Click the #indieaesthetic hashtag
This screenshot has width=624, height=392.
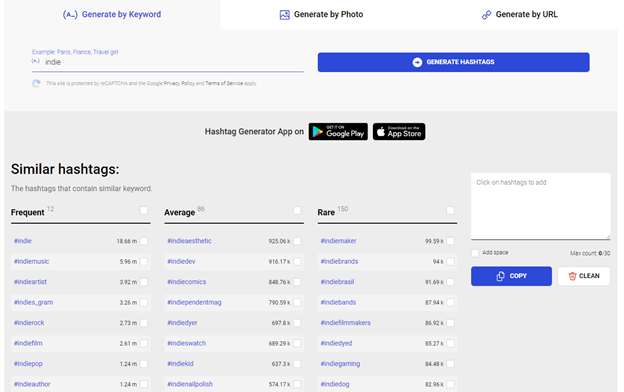point(189,241)
